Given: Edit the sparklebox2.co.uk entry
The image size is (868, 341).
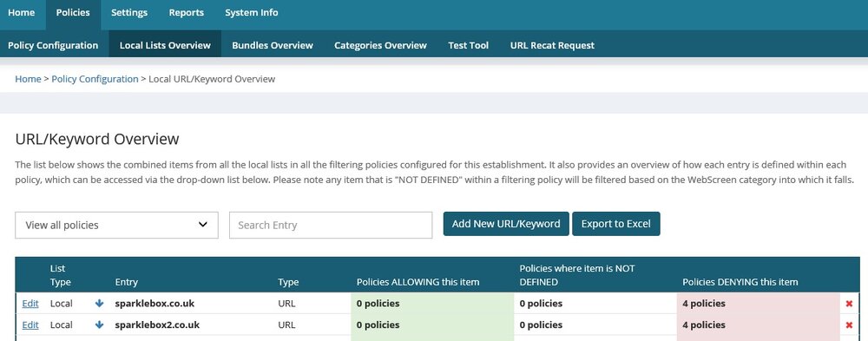Looking at the screenshot, I should pos(30,325).
